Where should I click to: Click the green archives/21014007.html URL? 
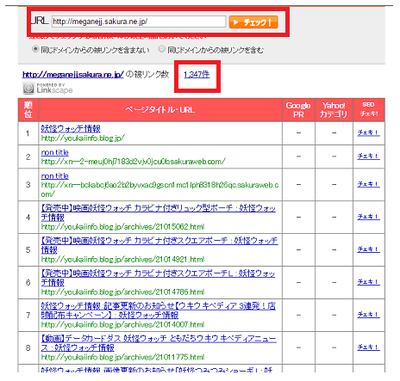coord(123,324)
